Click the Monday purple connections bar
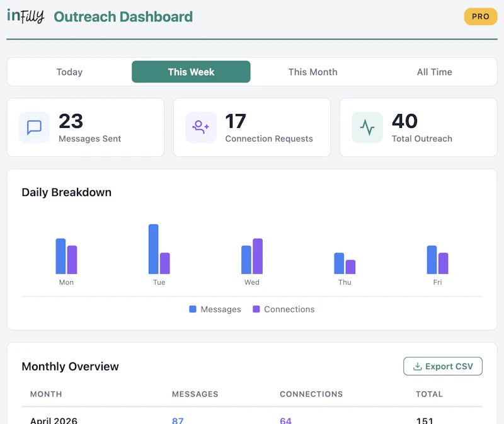This screenshot has width=504, height=424. [x=72, y=260]
